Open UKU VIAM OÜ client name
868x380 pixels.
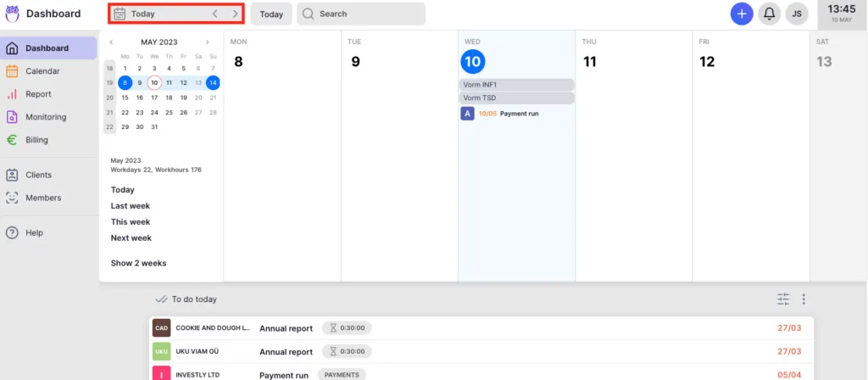pos(198,352)
